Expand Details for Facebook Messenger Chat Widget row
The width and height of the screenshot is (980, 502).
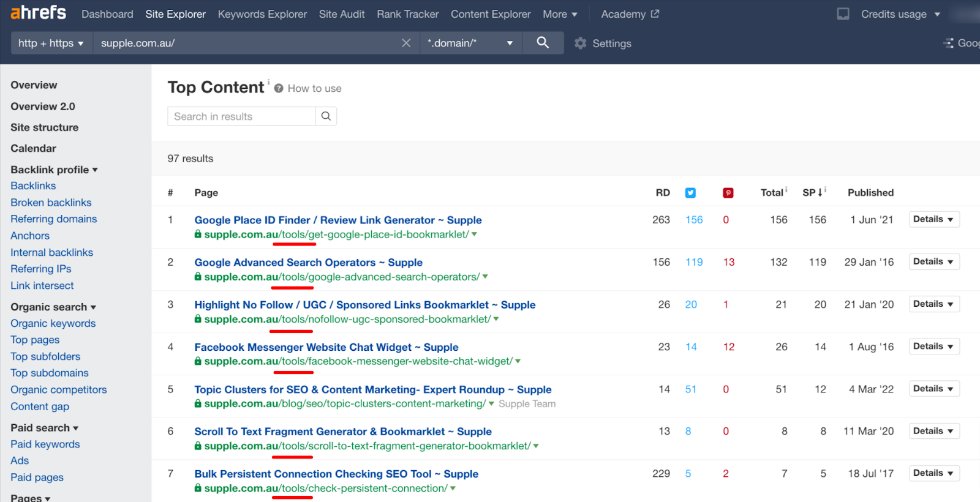pyautogui.click(x=933, y=346)
